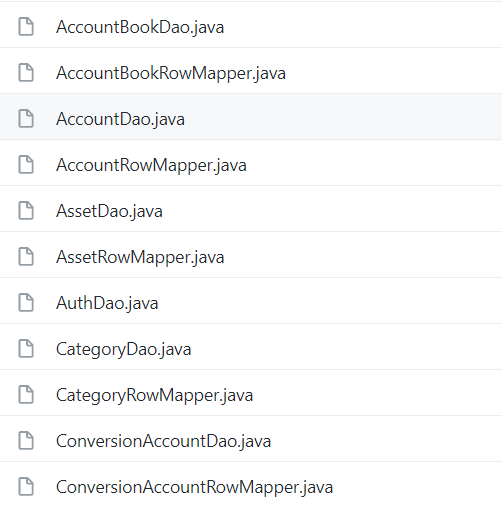View AssetDao.java source
Image resolution: width=502 pixels, height=507 pixels.
tap(109, 211)
